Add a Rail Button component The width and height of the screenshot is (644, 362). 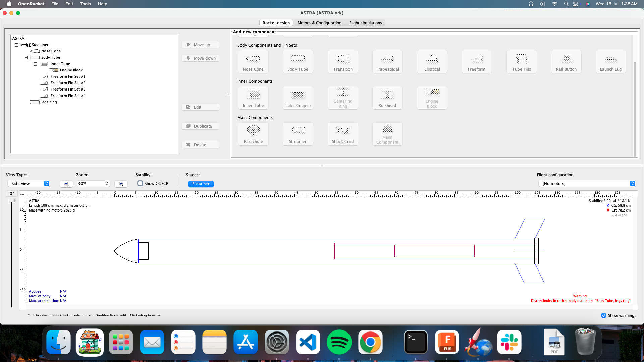tap(566, 62)
